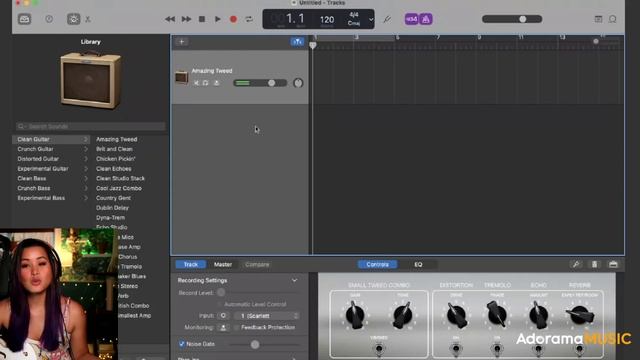Flip the Distortion On switch
This screenshot has height=360, width=640.
[x=456, y=348]
